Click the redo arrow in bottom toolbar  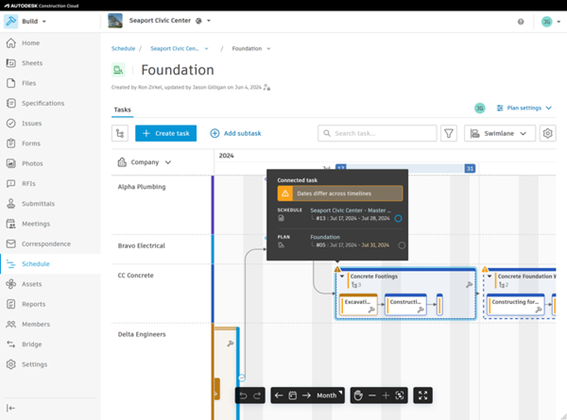tap(257, 396)
